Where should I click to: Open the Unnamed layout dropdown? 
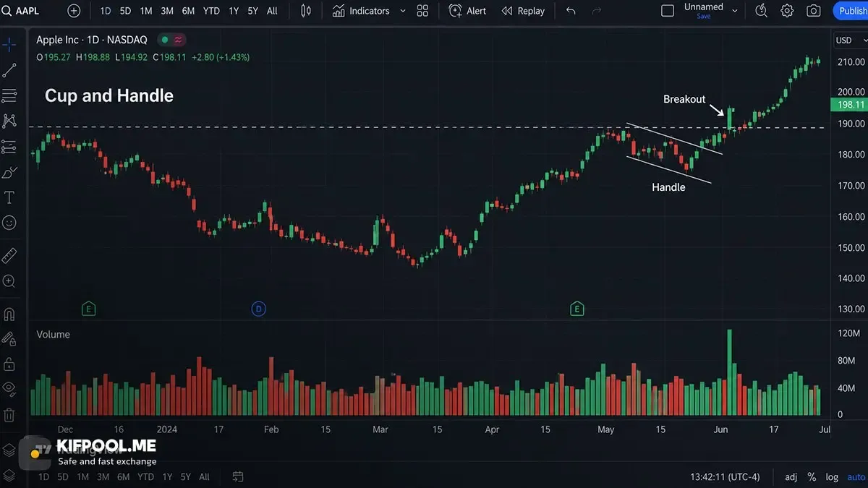(736, 11)
